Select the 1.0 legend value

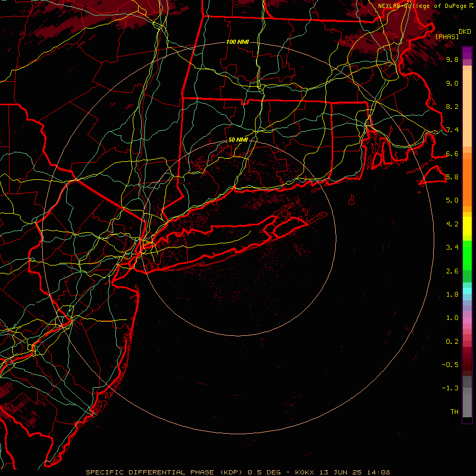coord(452,318)
